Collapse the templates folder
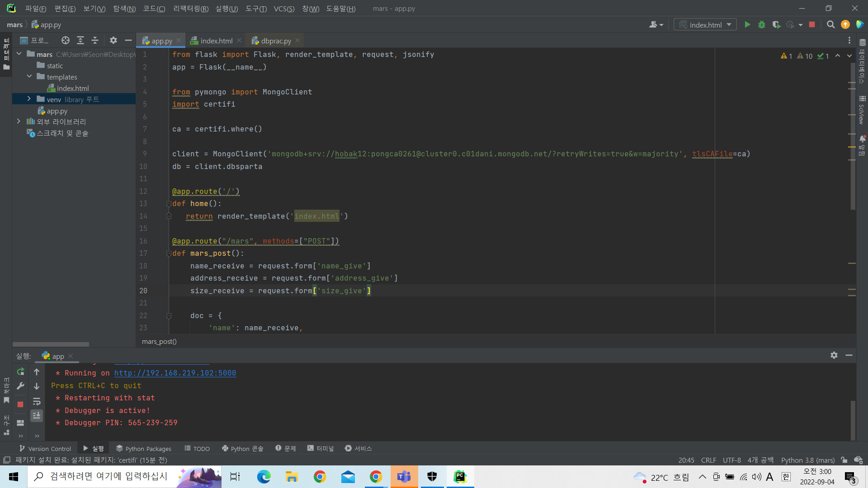This screenshot has height=488, width=868. [x=29, y=77]
